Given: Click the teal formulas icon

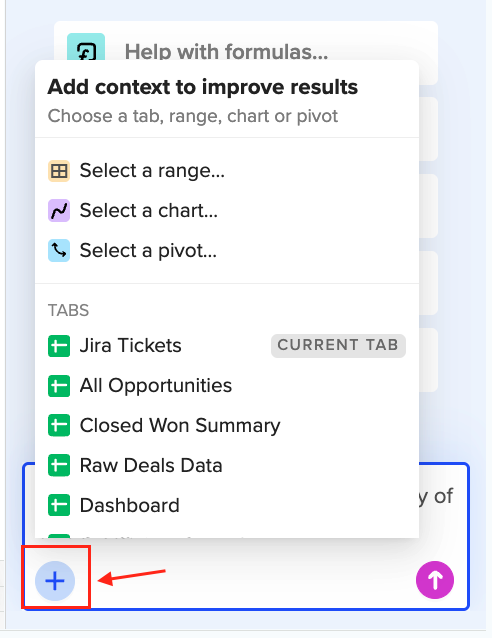Looking at the screenshot, I should [86, 47].
